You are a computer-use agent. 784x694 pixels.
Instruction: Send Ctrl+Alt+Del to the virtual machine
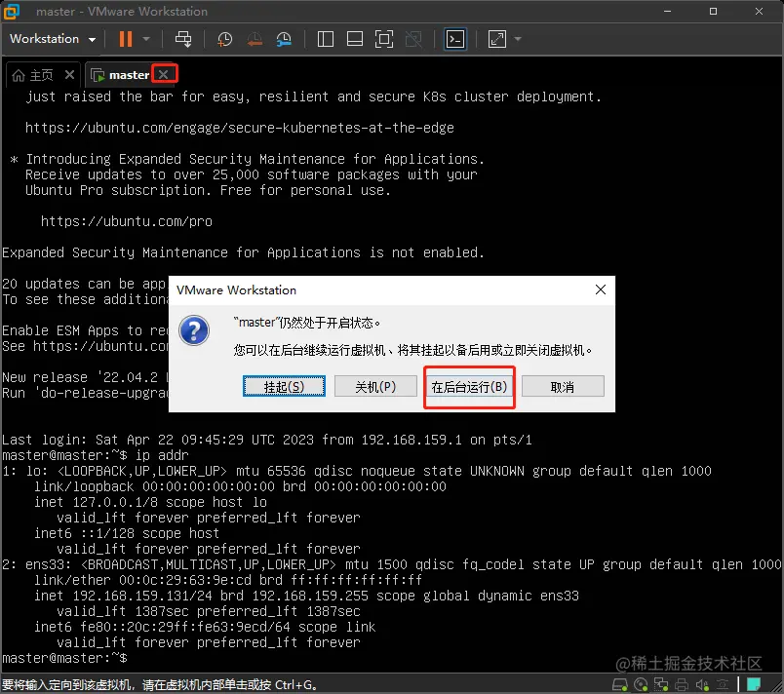(183, 39)
